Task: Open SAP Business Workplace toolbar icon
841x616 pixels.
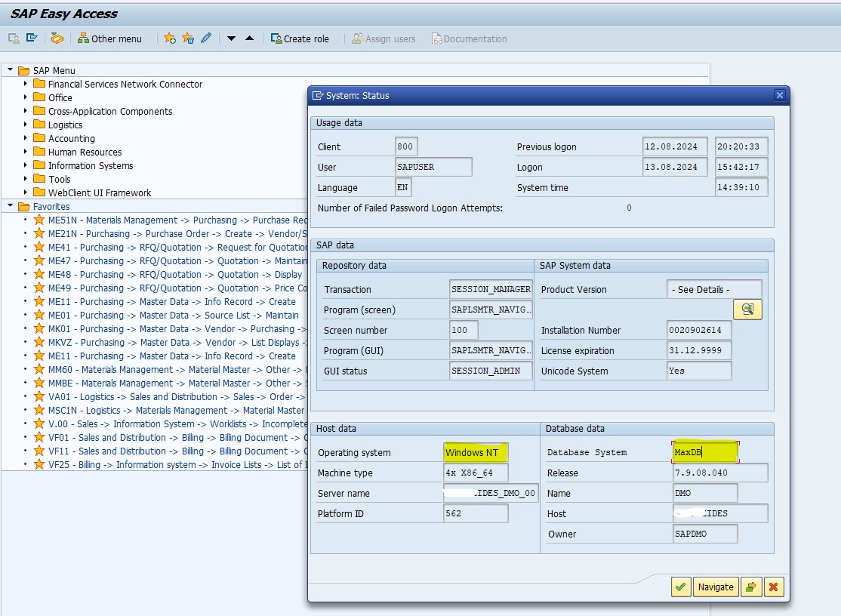Action: [x=57, y=38]
